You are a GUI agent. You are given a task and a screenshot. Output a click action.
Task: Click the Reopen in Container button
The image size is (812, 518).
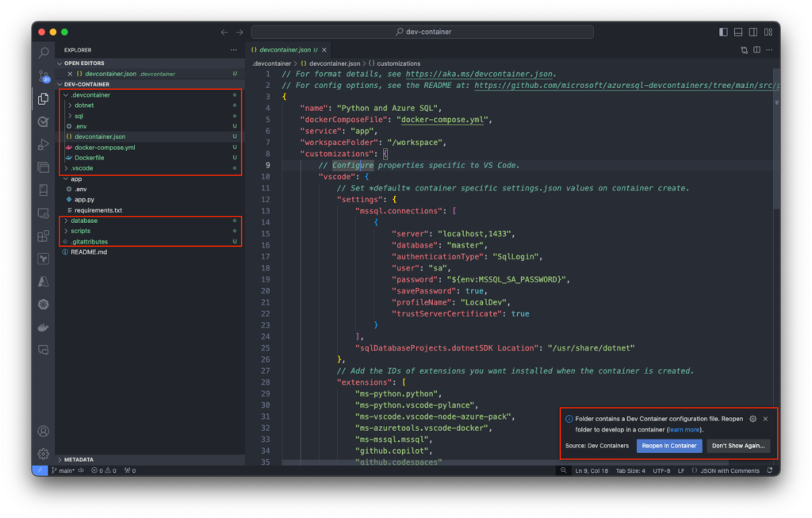click(x=669, y=446)
